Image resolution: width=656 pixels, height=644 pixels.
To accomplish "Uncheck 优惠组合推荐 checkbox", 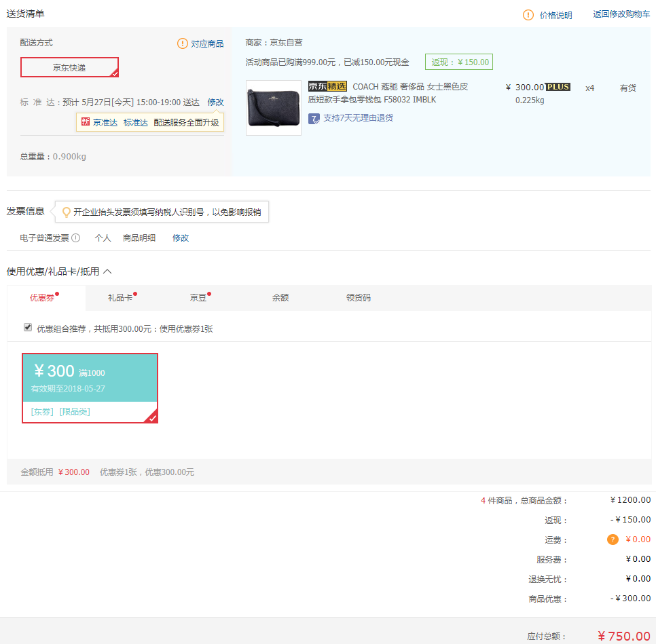I will pyautogui.click(x=28, y=328).
